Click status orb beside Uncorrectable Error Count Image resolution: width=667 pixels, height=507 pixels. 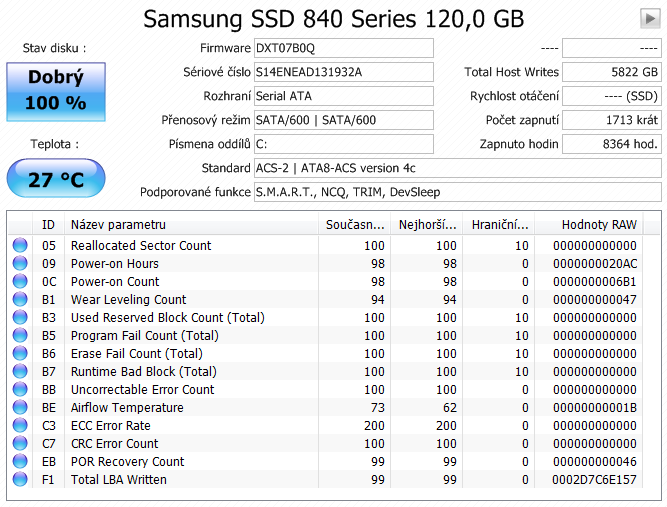tap(20, 390)
